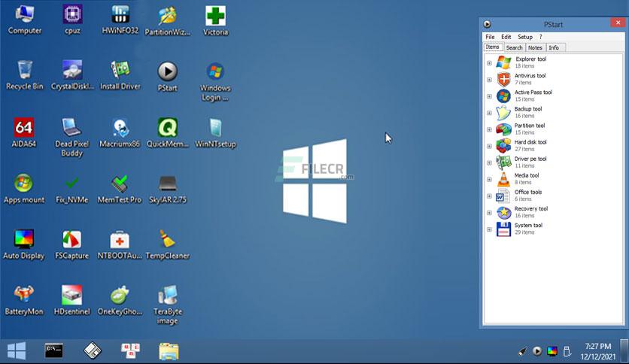Expand the Office tools group
Image resolution: width=629 pixels, height=364 pixels.
489,196
